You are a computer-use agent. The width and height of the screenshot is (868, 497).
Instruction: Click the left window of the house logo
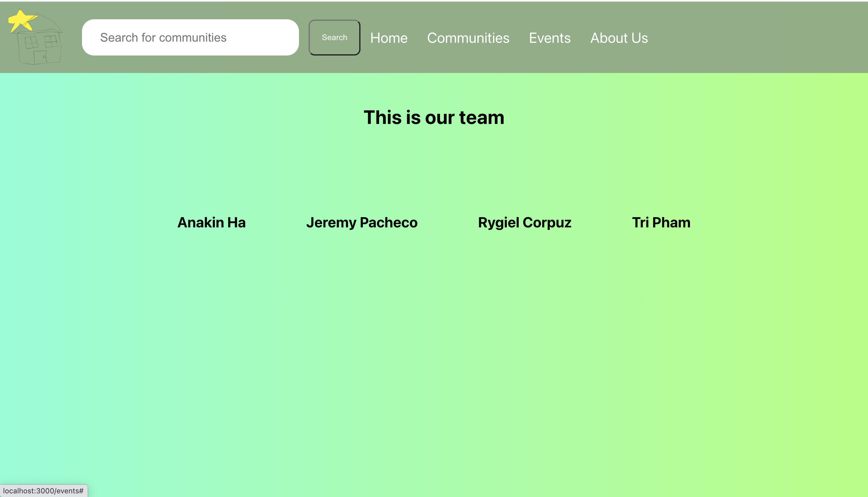31,42
